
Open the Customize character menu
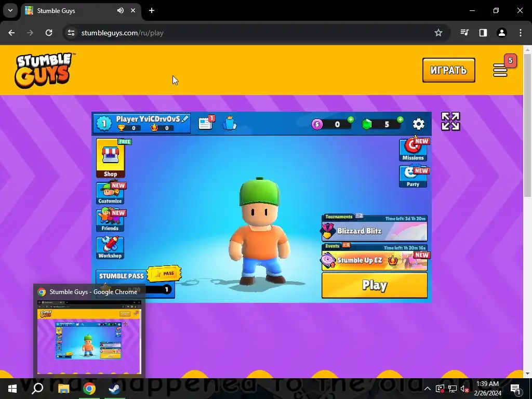pyautogui.click(x=110, y=193)
